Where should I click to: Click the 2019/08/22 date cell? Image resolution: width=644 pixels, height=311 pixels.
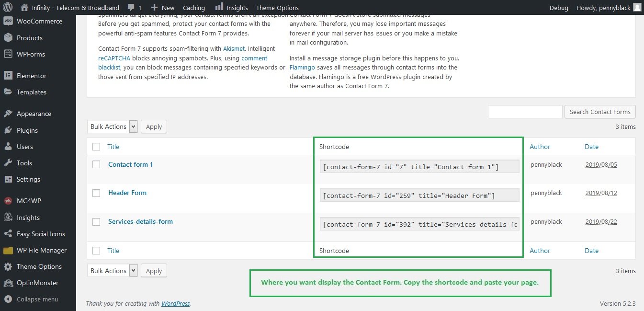click(x=601, y=222)
